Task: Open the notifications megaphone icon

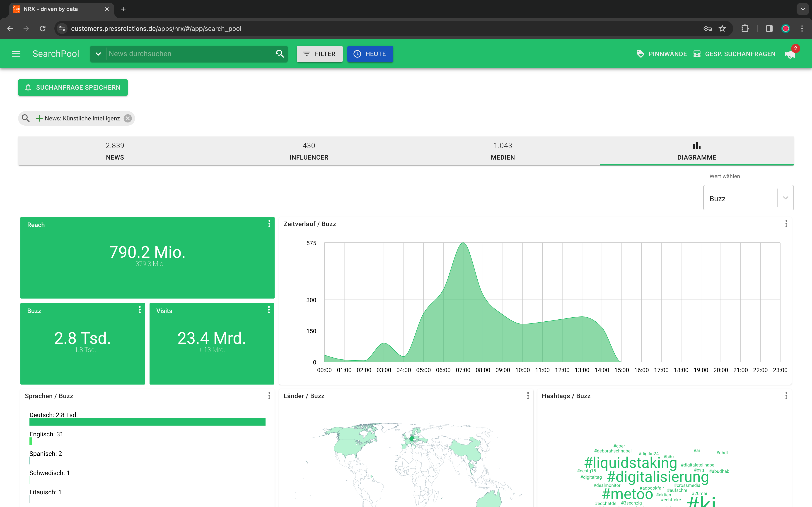Action: coord(790,54)
